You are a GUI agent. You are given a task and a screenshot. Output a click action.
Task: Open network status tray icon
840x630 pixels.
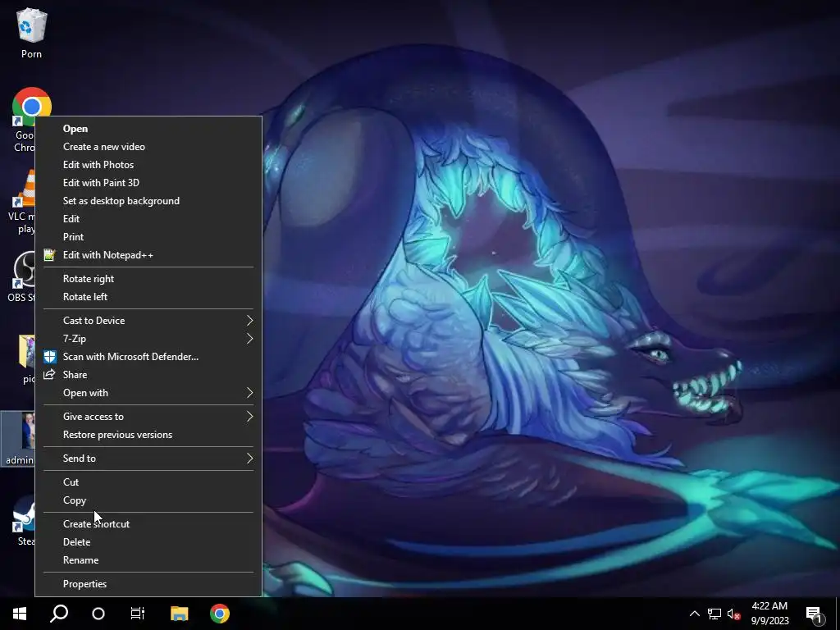[714, 614]
